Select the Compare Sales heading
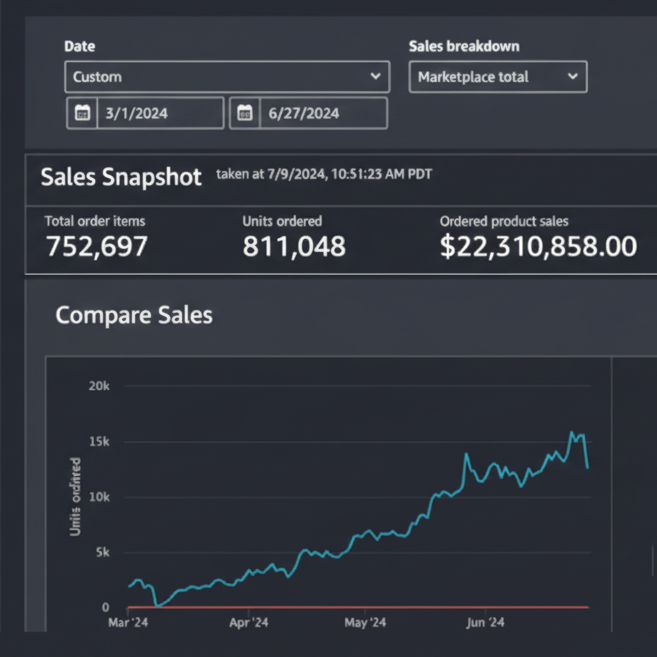 click(x=134, y=315)
